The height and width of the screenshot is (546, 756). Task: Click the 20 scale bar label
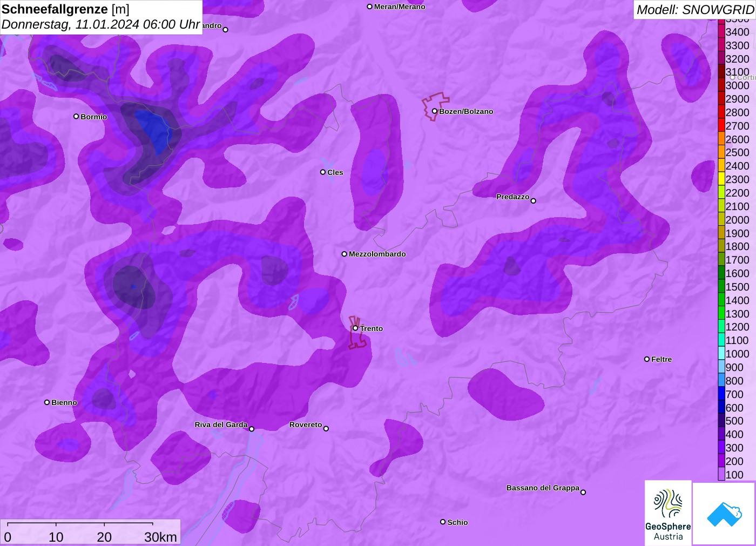click(104, 537)
